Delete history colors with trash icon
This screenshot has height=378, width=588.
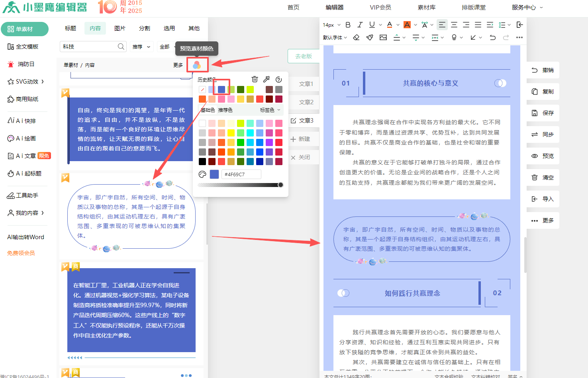[x=255, y=79]
